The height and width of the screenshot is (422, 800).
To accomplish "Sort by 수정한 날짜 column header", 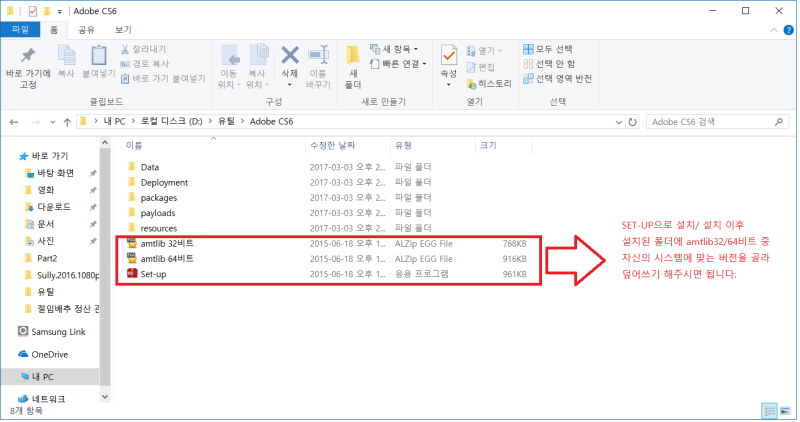I will click(x=332, y=145).
